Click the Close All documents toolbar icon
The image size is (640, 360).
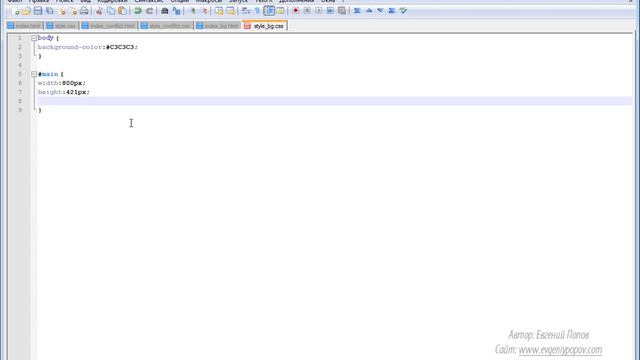point(73,11)
